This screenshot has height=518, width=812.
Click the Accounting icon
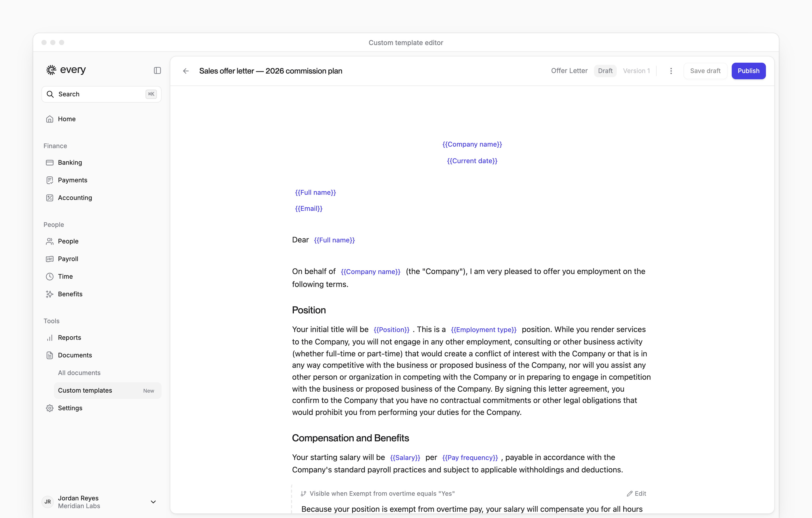49,198
